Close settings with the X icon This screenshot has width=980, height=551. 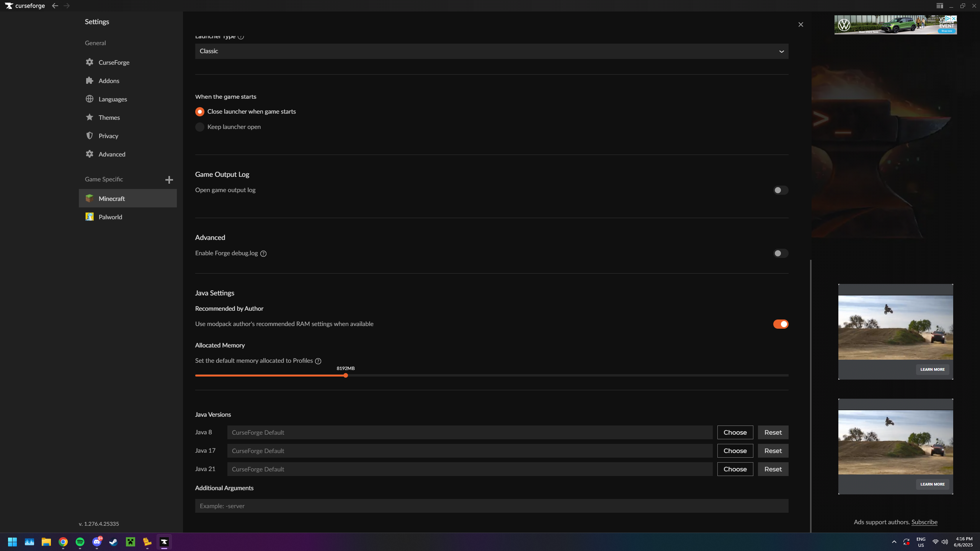coord(800,24)
